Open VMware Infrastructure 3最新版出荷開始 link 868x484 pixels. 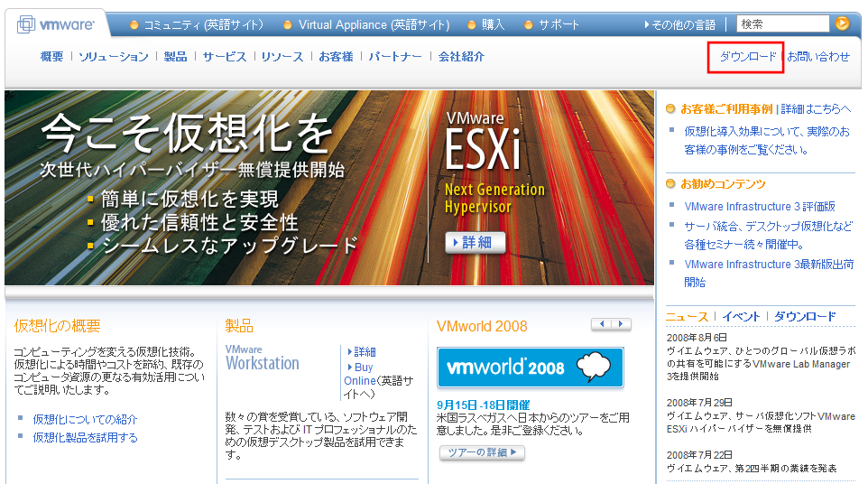(x=769, y=273)
